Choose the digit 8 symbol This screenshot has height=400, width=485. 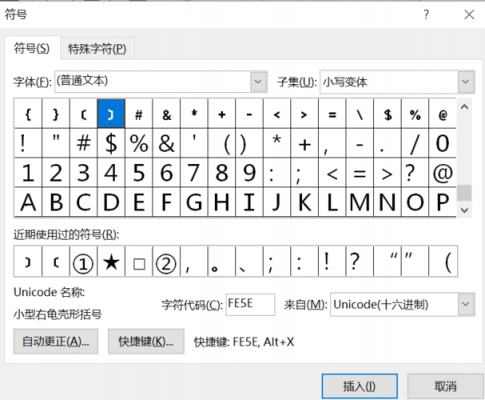tap(222, 173)
